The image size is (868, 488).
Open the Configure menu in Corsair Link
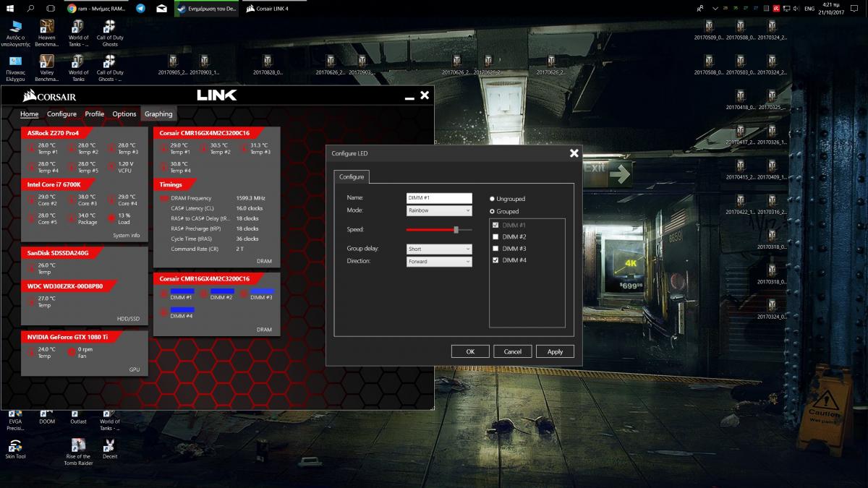click(x=61, y=114)
